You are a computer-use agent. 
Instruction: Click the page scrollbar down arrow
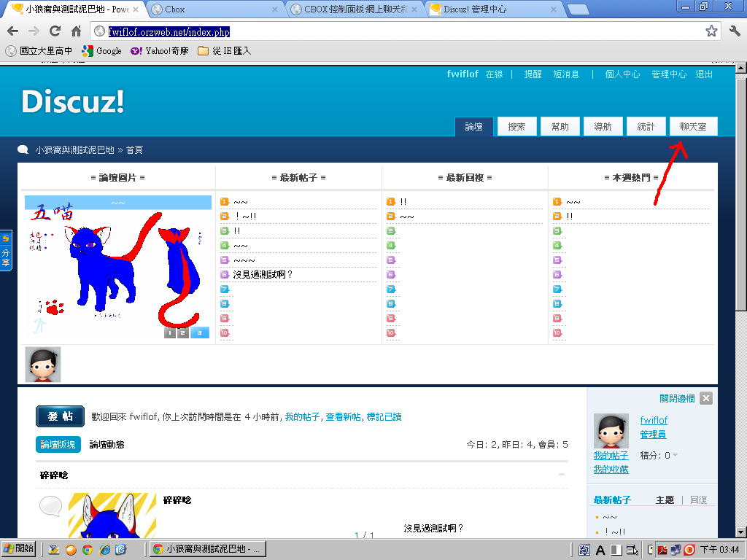(x=741, y=532)
